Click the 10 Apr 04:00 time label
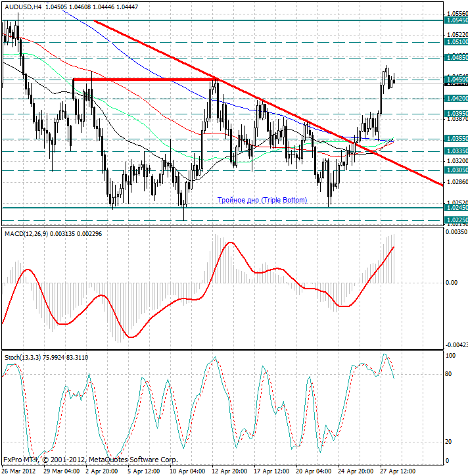The width and height of the screenshot is (468, 476). [x=187, y=471]
